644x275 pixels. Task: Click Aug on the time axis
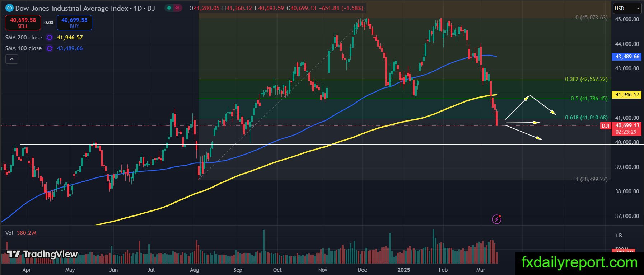point(194,270)
